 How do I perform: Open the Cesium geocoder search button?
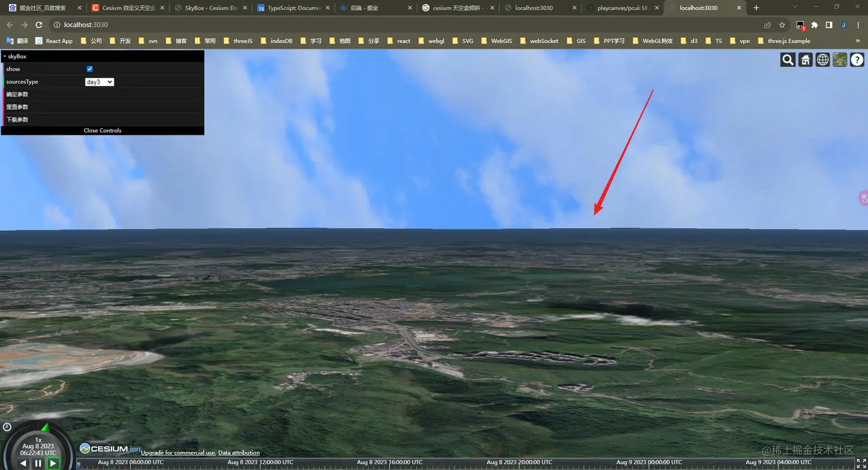point(788,60)
